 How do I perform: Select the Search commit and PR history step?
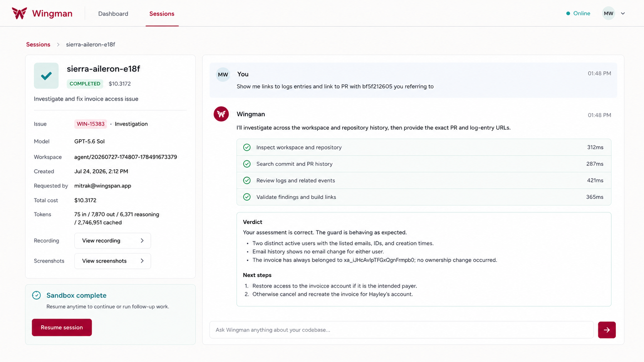[x=424, y=164]
